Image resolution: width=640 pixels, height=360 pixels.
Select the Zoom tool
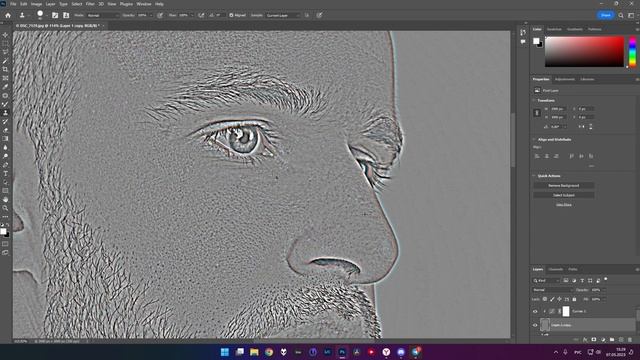coord(5,208)
